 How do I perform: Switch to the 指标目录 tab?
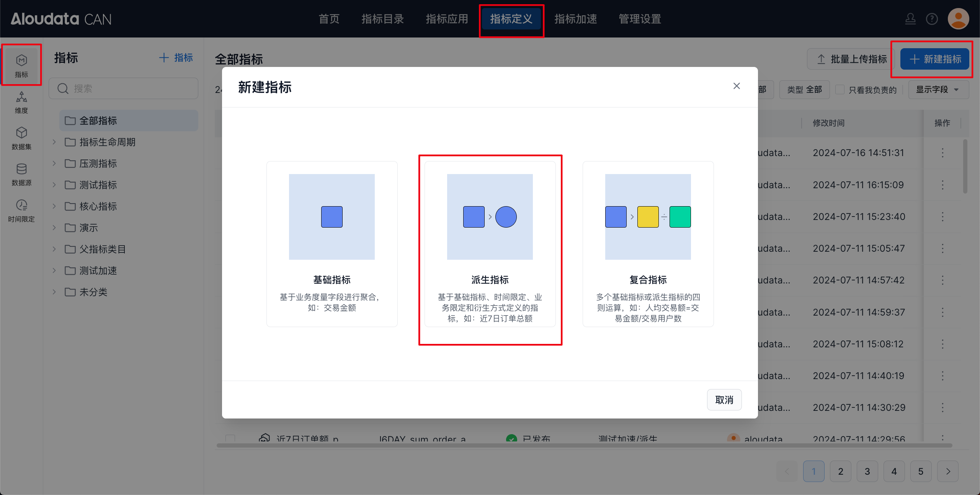tap(382, 19)
